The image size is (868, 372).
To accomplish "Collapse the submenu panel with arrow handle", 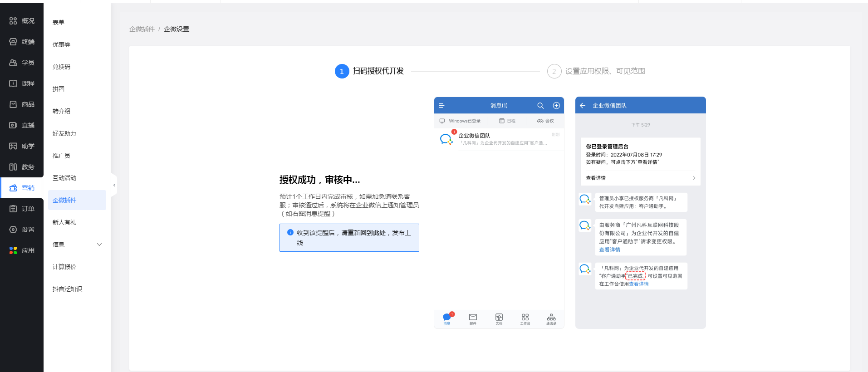I will (x=114, y=185).
